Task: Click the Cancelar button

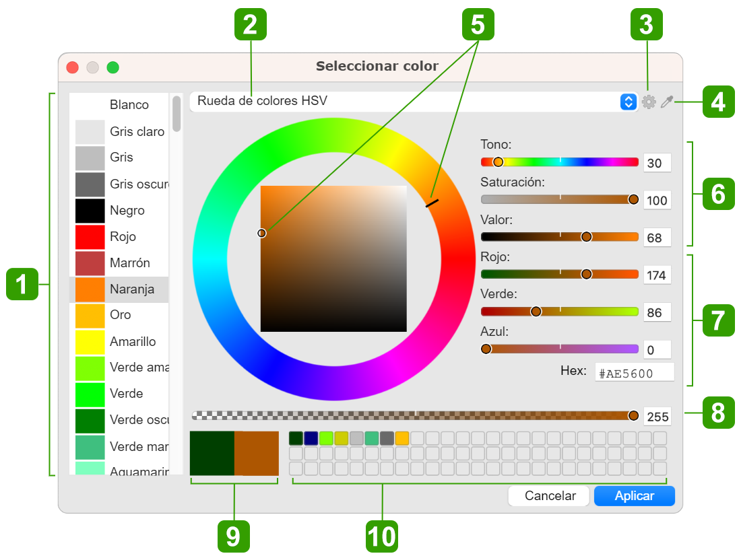Action: (x=550, y=496)
